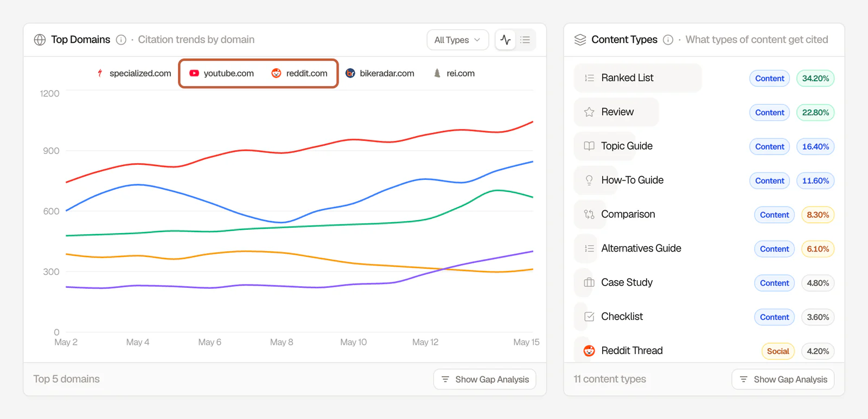Switch to the line chart view

(x=506, y=40)
